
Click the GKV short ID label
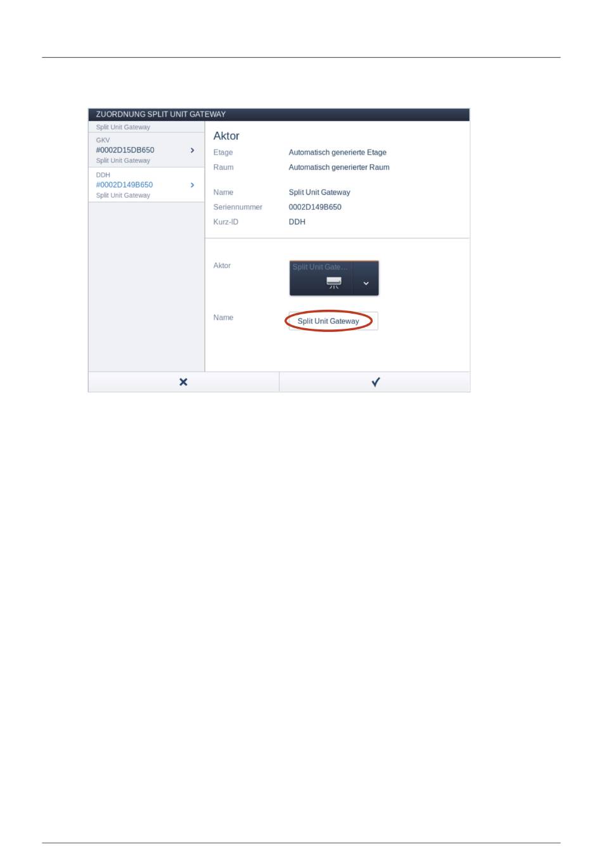point(103,140)
